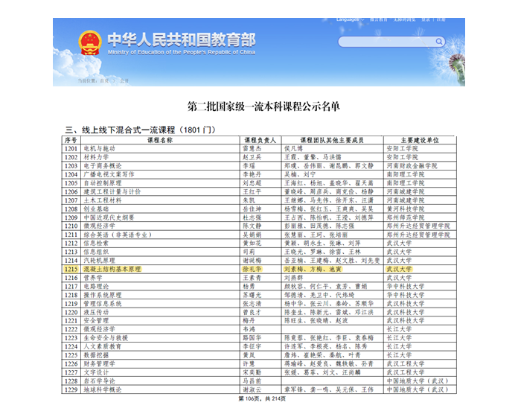
Task: Click 首页 in the breadcrumb
Action: click(x=105, y=79)
